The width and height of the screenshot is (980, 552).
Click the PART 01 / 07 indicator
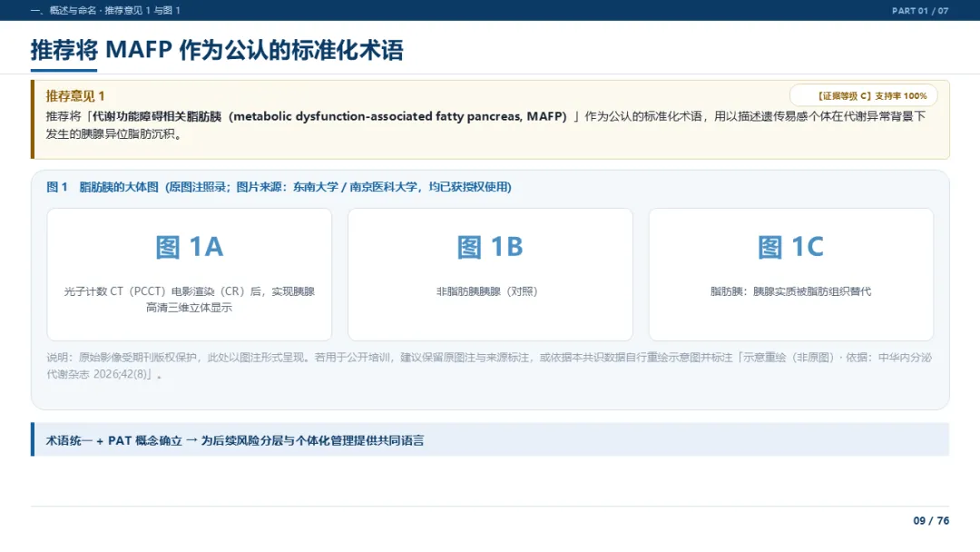(x=920, y=11)
